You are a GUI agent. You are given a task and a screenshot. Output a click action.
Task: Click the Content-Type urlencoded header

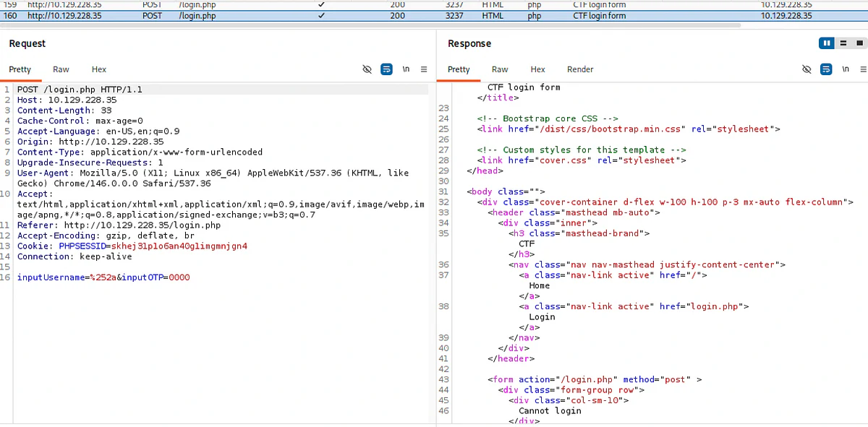140,152
